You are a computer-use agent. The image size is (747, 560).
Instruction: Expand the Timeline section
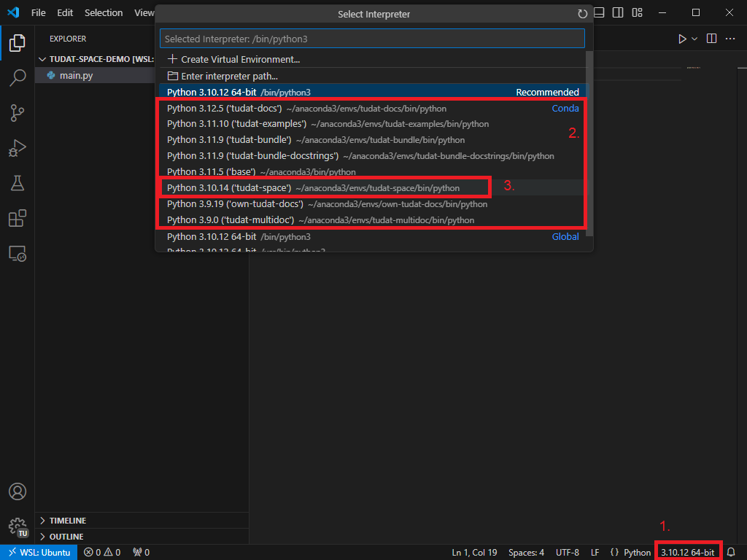[142, 521]
